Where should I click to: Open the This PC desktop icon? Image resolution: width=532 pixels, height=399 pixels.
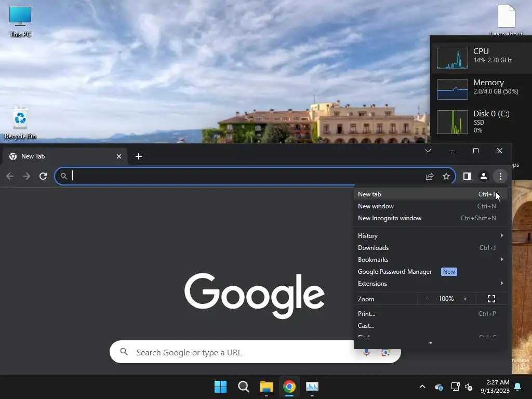pyautogui.click(x=20, y=21)
